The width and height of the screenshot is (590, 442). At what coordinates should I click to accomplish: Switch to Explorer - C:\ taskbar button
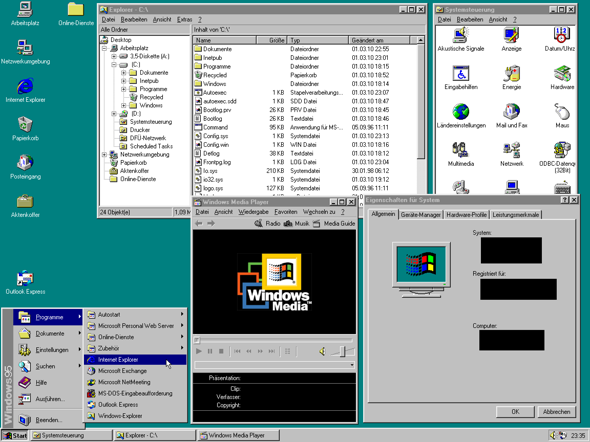pyautogui.click(x=155, y=435)
